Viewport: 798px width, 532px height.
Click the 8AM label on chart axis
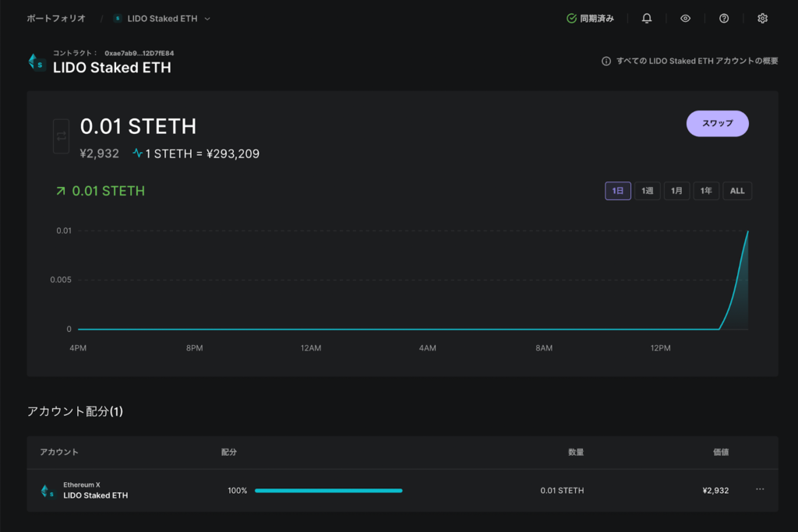pyautogui.click(x=543, y=348)
